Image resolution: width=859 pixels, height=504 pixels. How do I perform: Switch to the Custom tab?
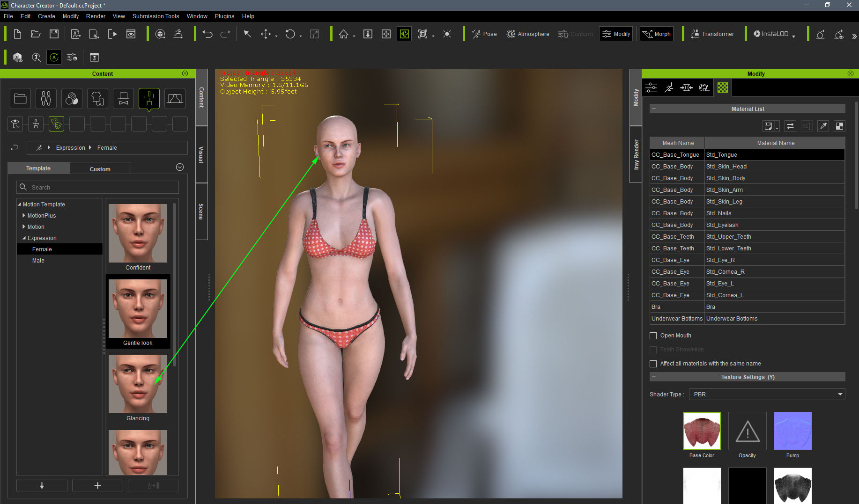pyautogui.click(x=100, y=169)
